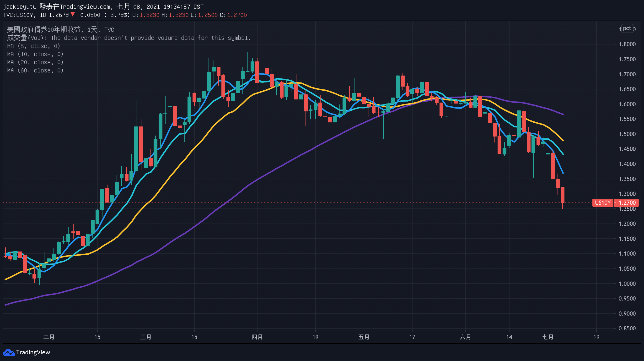Click the 1.0000 price axis label
The image size is (644, 361).
coord(627,284)
